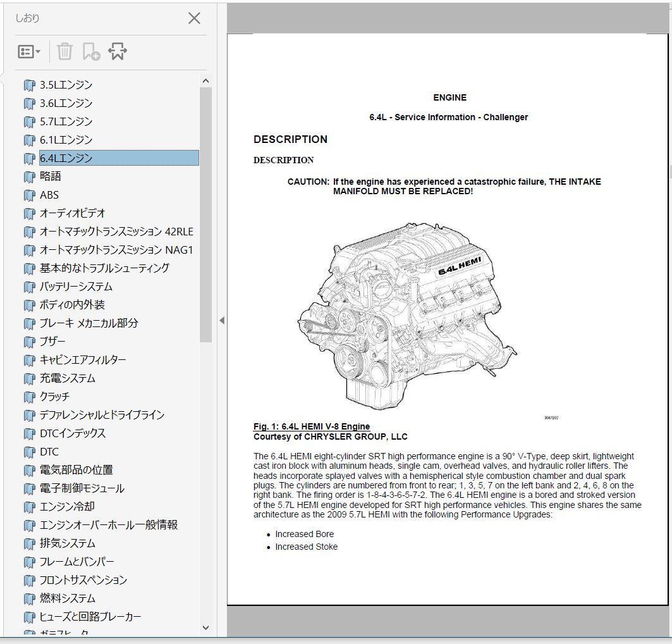Image resolution: width=672 pixels, height=644 pixels.
Task: Click the Increased Bore bullet item
Action: coord(304,534)
